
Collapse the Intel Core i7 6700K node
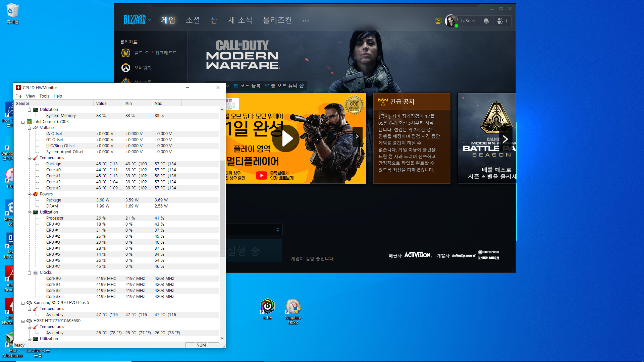(23, 122)
